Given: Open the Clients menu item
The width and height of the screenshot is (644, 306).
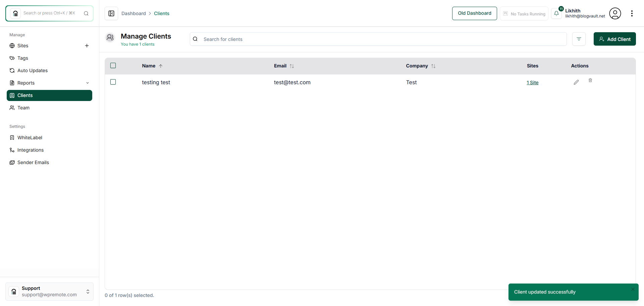Looking at the screenshot, I should click(25, 95).
